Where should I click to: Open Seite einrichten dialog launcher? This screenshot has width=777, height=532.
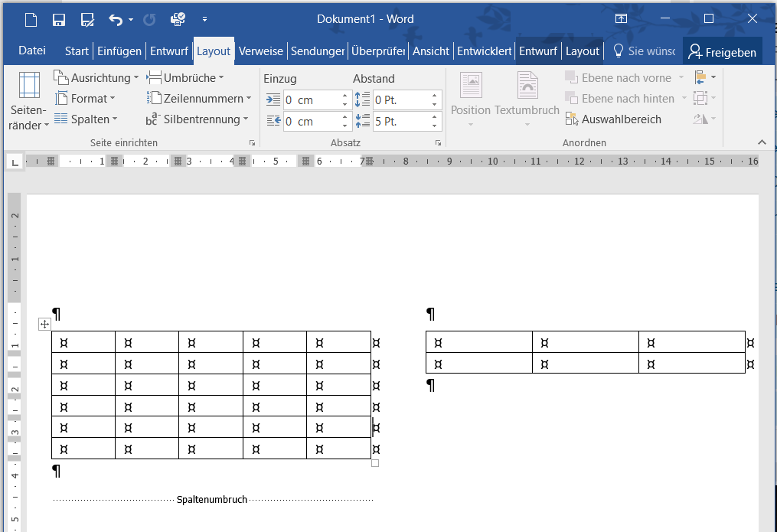(252, 142)
